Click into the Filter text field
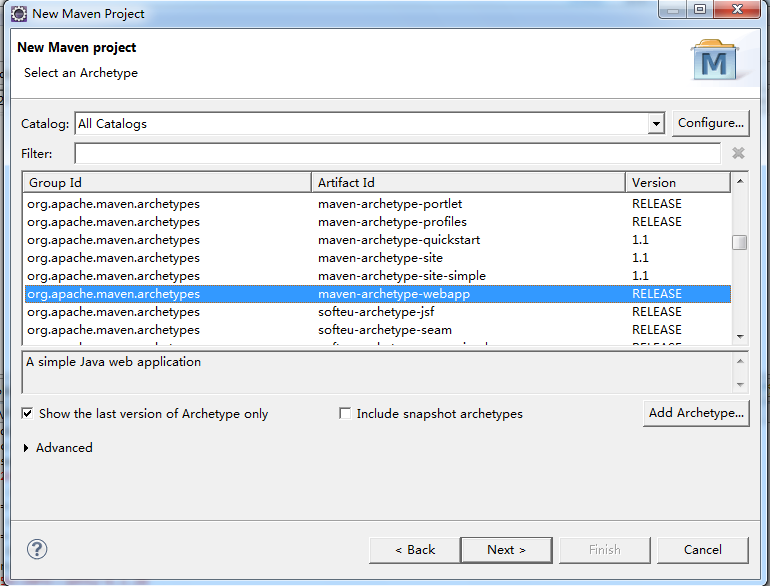Viewport: 770px width, 586px height. pyautogui.click(x=397, y=153)
